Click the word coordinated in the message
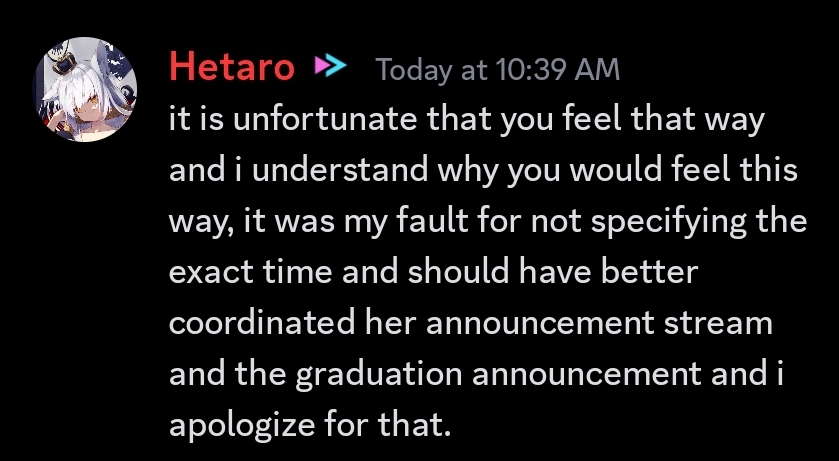 click(x=262, y=323)
